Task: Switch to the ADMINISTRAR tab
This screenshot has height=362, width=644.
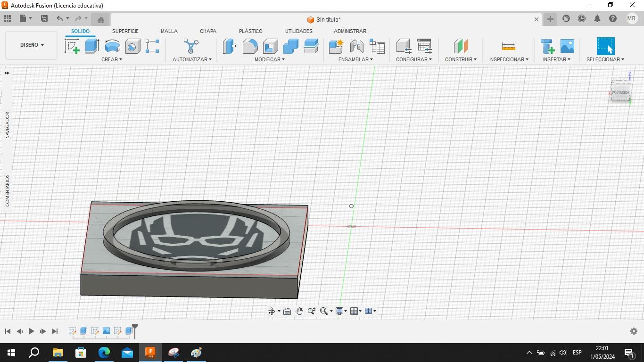Action: (x=350, y=31)
